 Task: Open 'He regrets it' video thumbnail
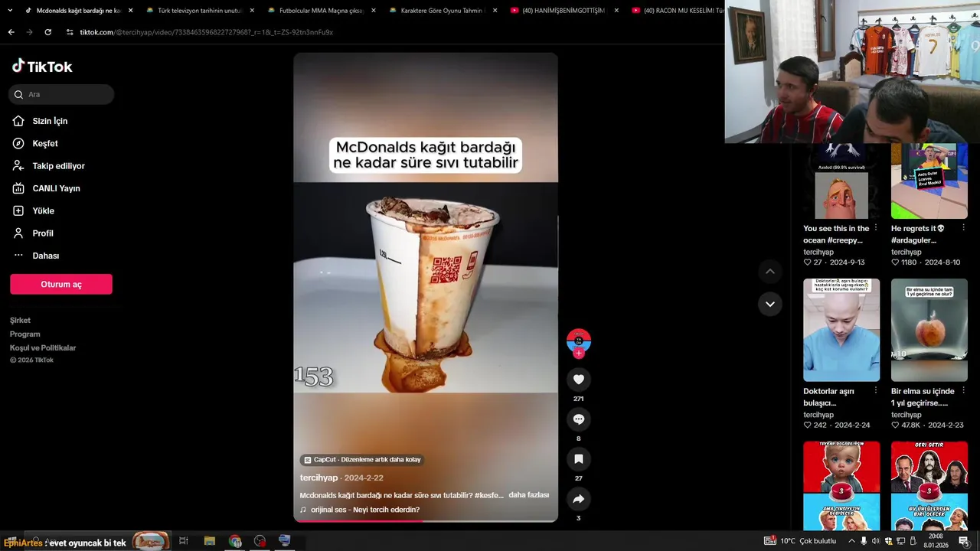click(x=929, y=181)
